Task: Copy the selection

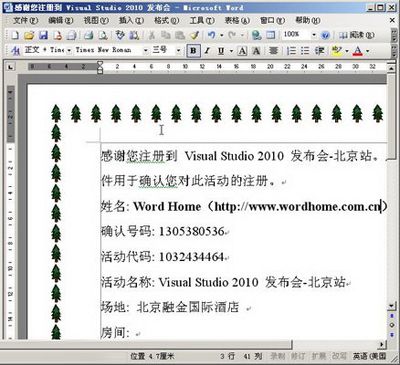Action: 166,35
